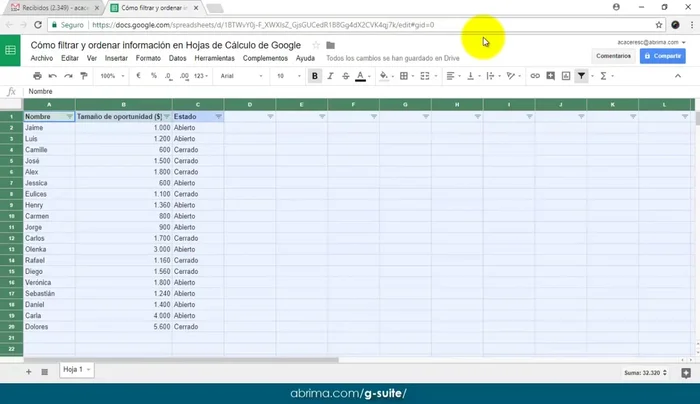
Task: Click the Comentarios button
Action: [613, 56]
